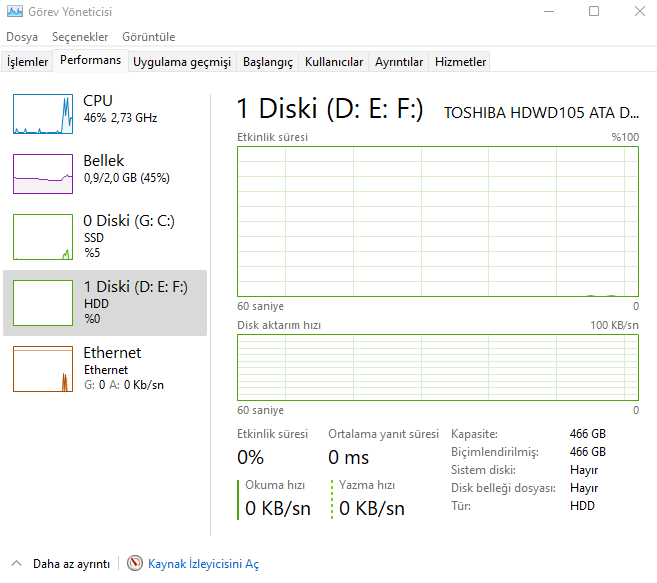Select the CPU usage mini graph
657x583 pixels.
click(x=43, y=114)
